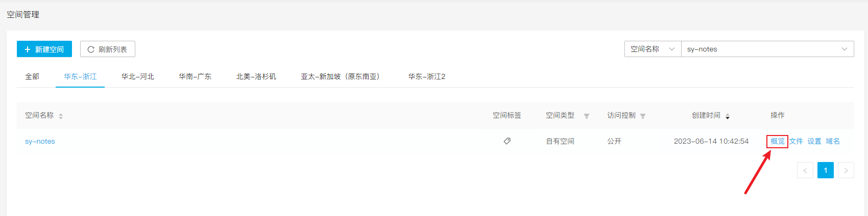Image resolution: width=868 pixels, height=216 pixels.
Task: Open the 北美-洛杉矶 region tab
Action: click(x=256, y=76)
